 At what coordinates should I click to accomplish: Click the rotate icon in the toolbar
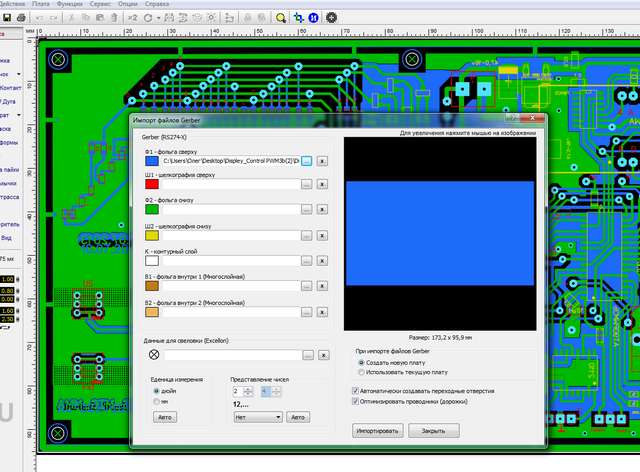147,17
